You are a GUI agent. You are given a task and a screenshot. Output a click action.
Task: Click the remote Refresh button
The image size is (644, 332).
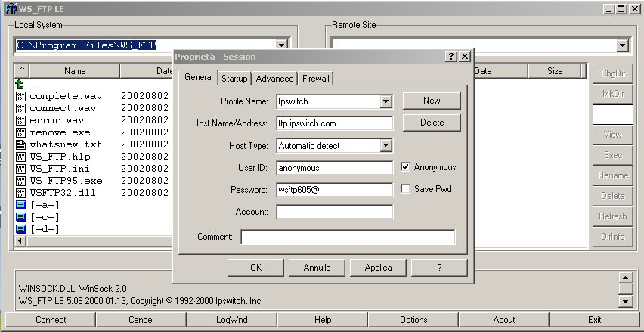613,216
